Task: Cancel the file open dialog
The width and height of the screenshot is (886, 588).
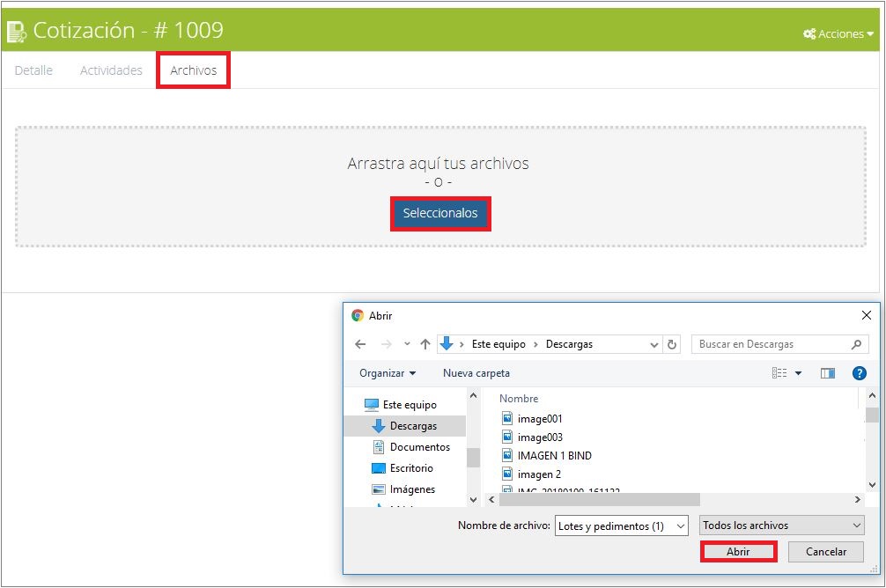Action: tap(825, 552)
